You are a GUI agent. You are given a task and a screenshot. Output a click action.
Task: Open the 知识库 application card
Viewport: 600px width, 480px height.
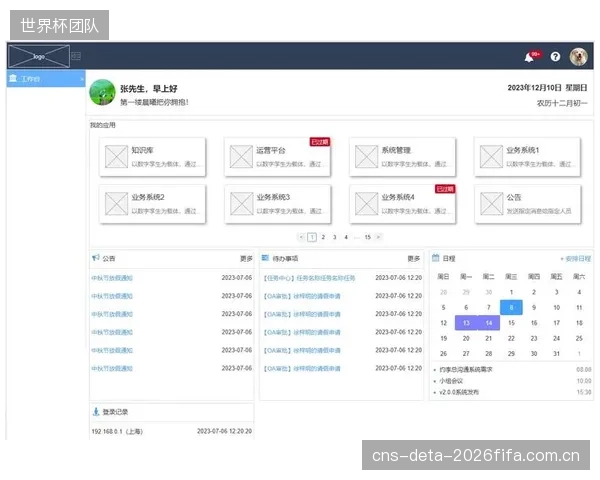[x=152, y=157]
